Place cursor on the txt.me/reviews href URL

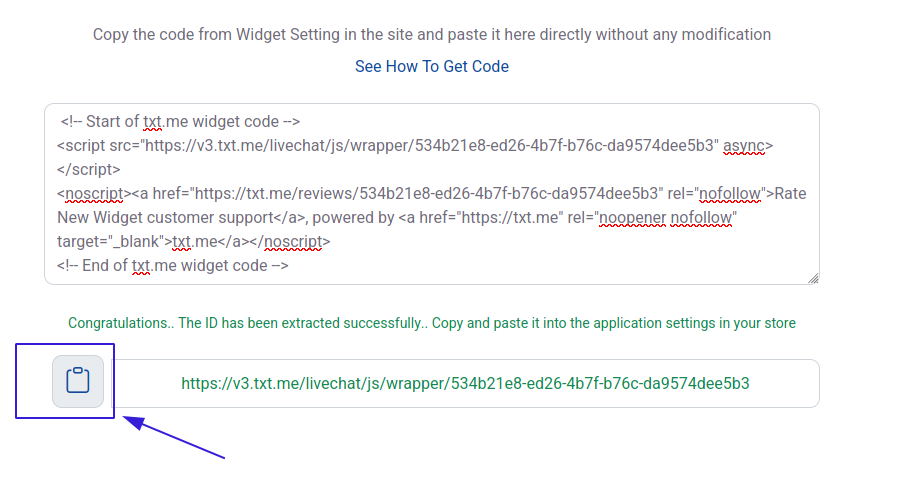click(x=427, y=193)
